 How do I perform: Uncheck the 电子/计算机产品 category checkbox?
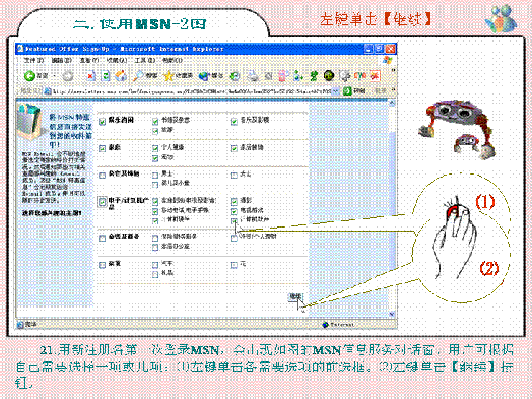[103, 202]
